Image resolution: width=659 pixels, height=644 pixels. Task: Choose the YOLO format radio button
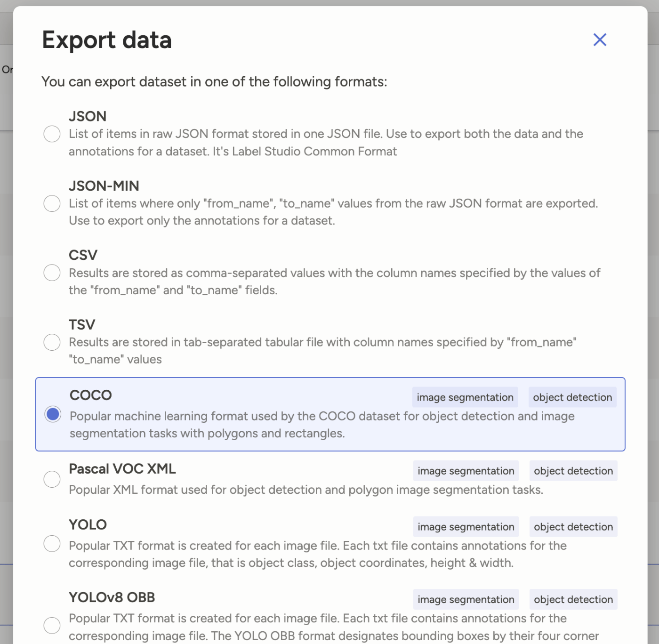tap(52, 544)
